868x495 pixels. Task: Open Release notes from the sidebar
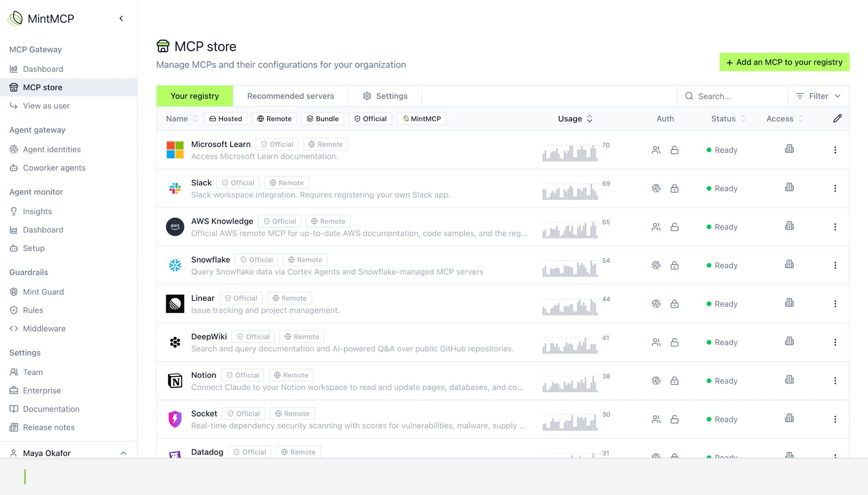pyautogui.click(x=69, y=427)
